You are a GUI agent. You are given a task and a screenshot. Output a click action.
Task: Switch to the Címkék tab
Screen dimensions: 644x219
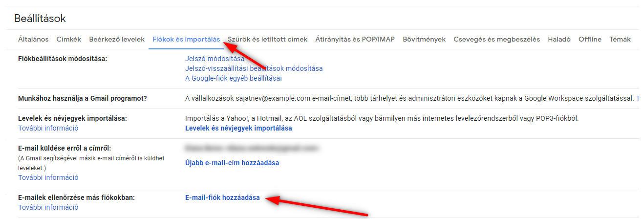tap(68, 39)
